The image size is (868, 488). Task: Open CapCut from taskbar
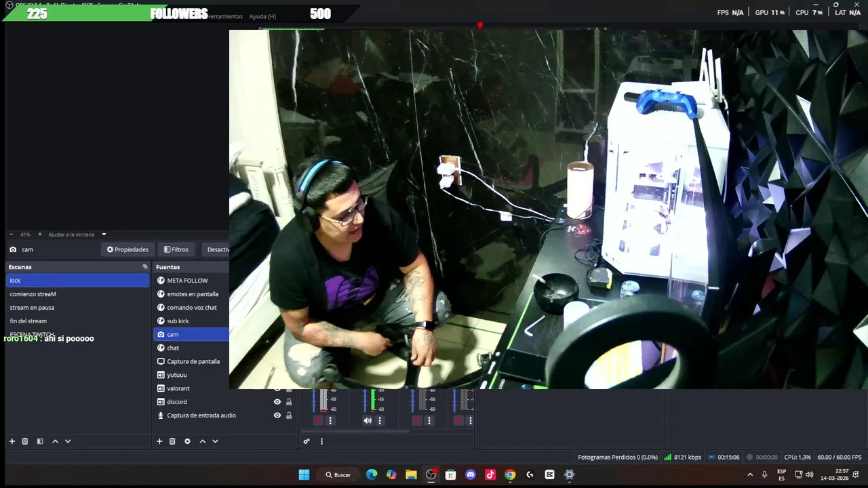pos(549,474)
